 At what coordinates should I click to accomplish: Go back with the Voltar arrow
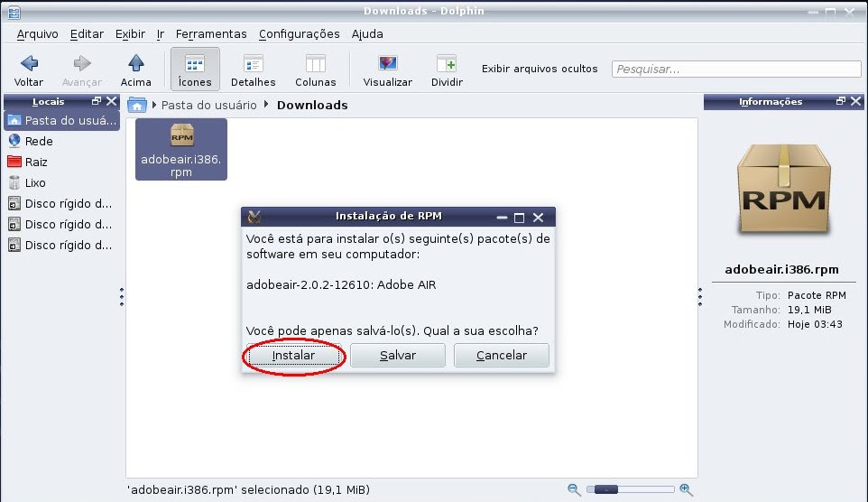pos(29,70)
